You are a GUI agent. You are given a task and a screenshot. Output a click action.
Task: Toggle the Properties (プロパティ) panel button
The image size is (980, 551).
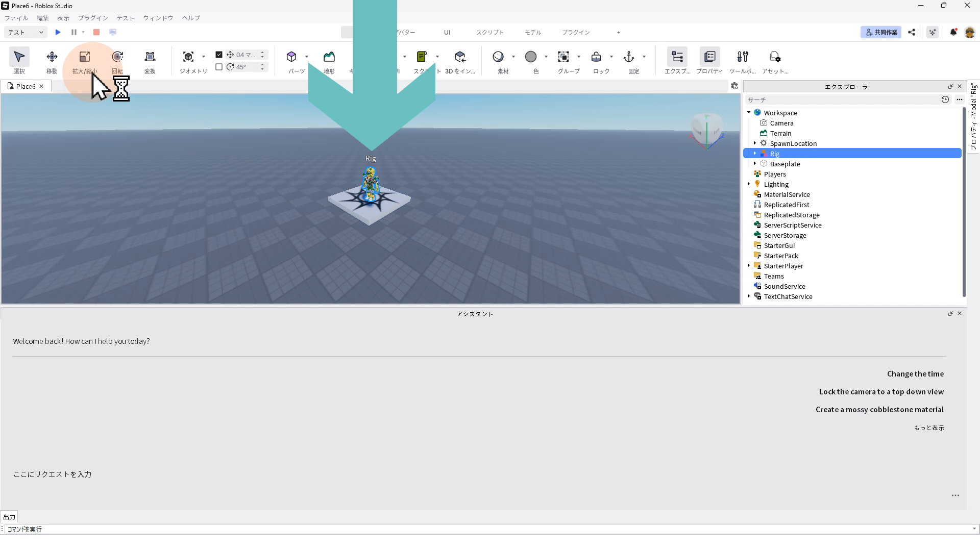[x=709, y=57]
